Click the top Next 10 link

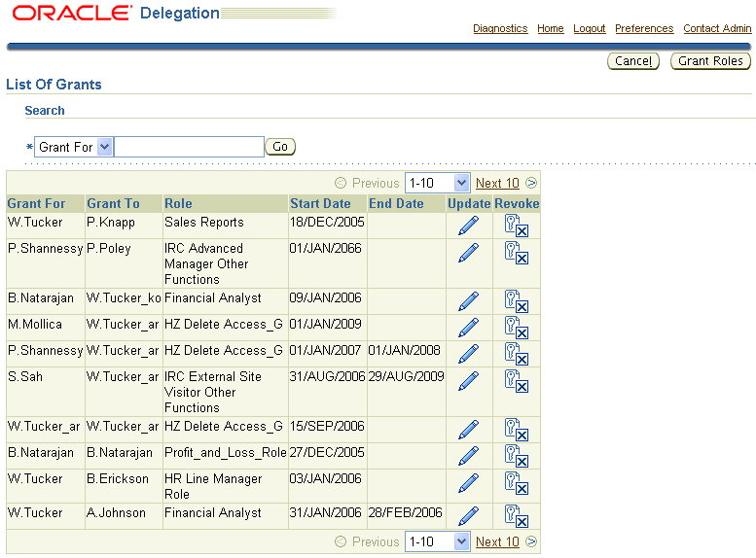pos(497,183)
